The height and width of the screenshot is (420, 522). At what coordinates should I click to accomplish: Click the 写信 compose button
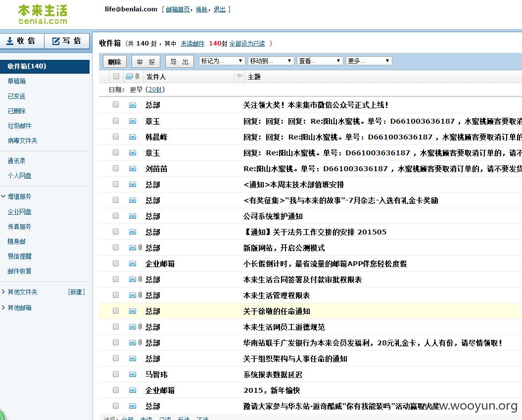[x=67, y=41]
